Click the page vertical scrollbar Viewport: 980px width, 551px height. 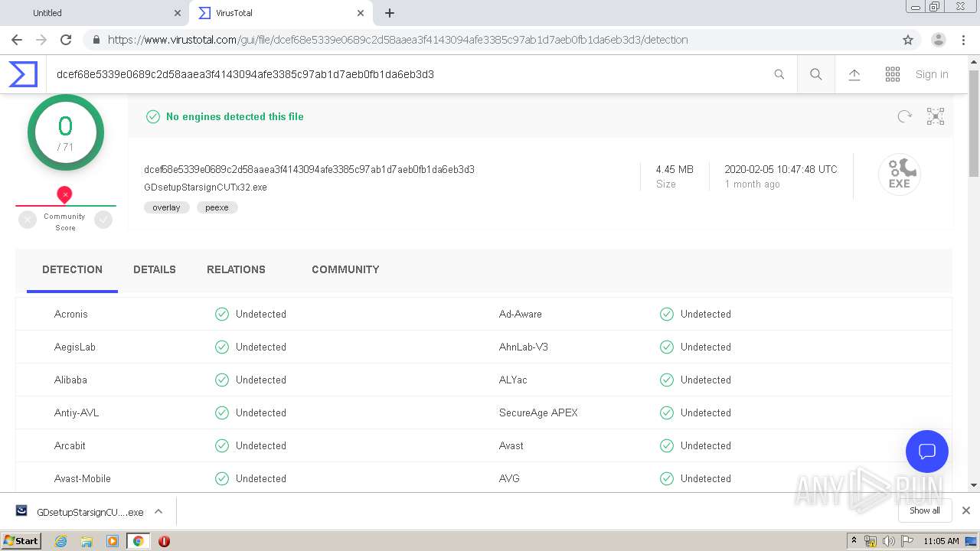click(974, 122)
